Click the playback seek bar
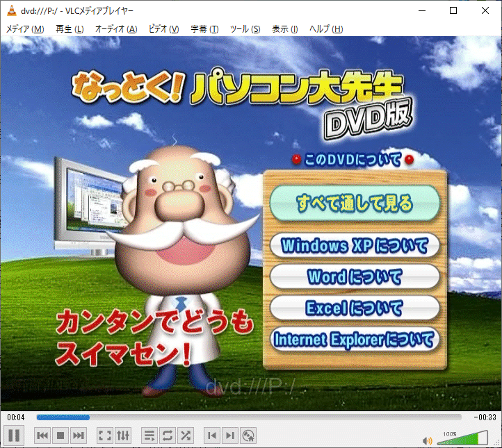This screenshot has height=448, width=502. [249, 417]
